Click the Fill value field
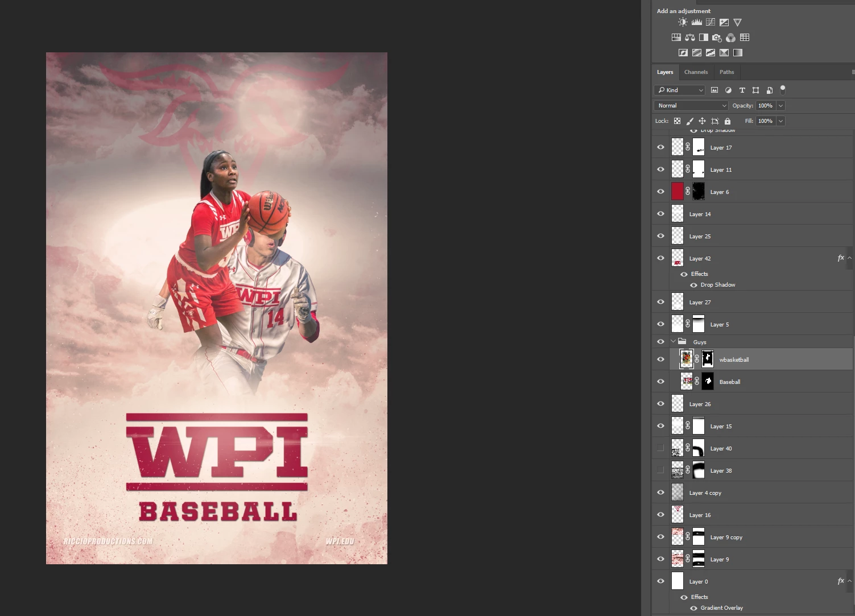This screenshot has width=855, height=616. (766, 121)
